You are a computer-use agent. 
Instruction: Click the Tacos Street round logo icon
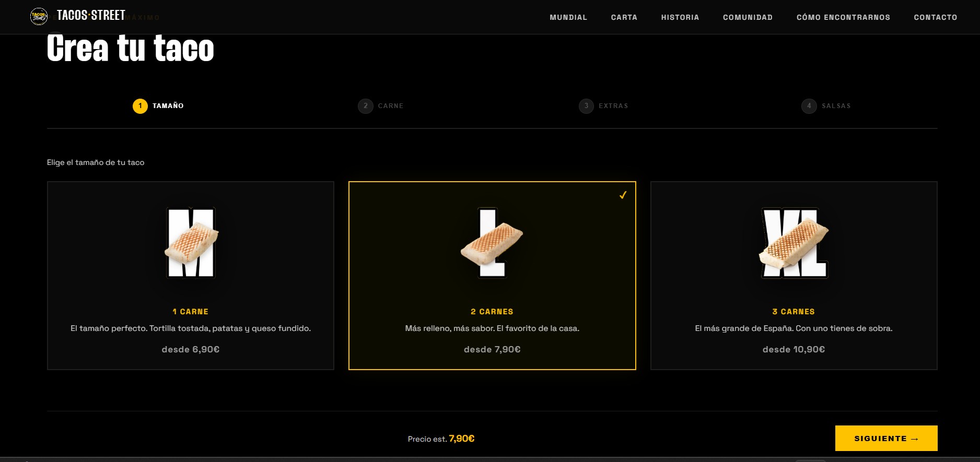coord(39,16)
